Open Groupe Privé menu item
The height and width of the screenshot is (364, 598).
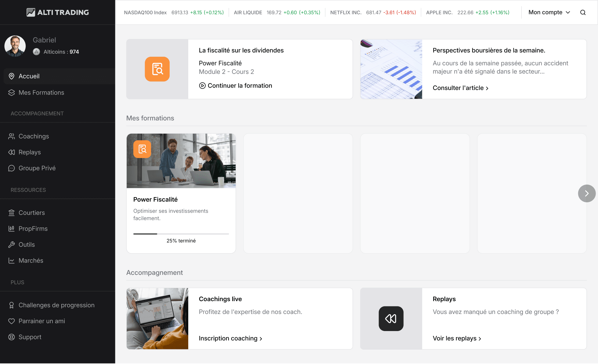pos(59,168)
